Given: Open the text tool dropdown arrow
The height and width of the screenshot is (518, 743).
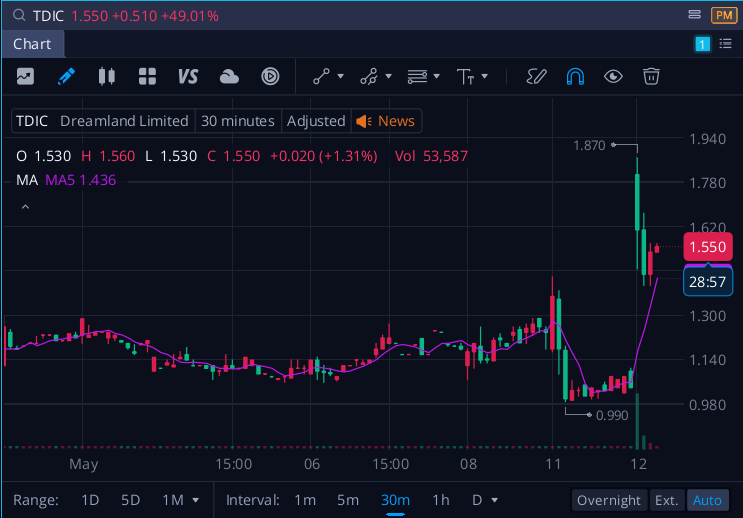Looking at the screenshot, I should (x=484, y=76).
